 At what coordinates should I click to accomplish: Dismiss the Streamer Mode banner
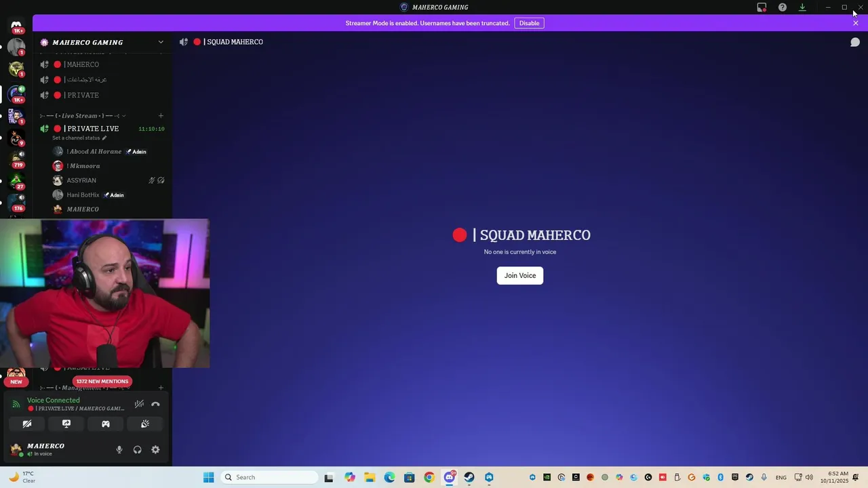(856, 23)
